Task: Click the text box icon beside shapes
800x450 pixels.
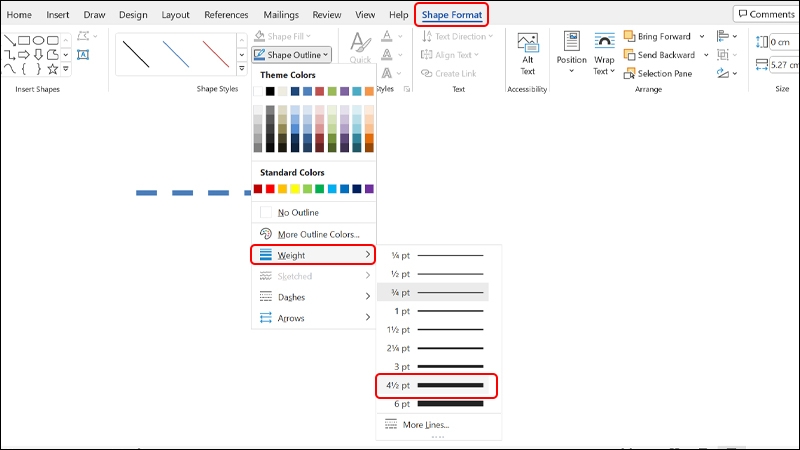Action: pos(83,55)
